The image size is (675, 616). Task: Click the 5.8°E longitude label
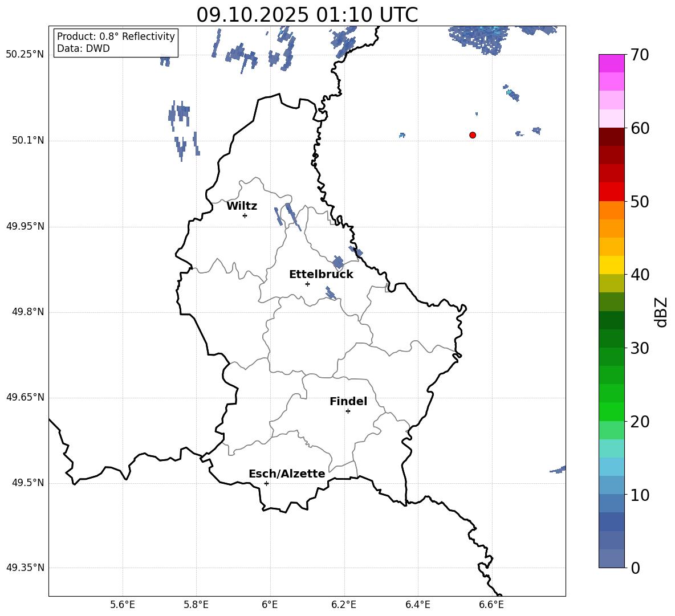click(196, 605)
